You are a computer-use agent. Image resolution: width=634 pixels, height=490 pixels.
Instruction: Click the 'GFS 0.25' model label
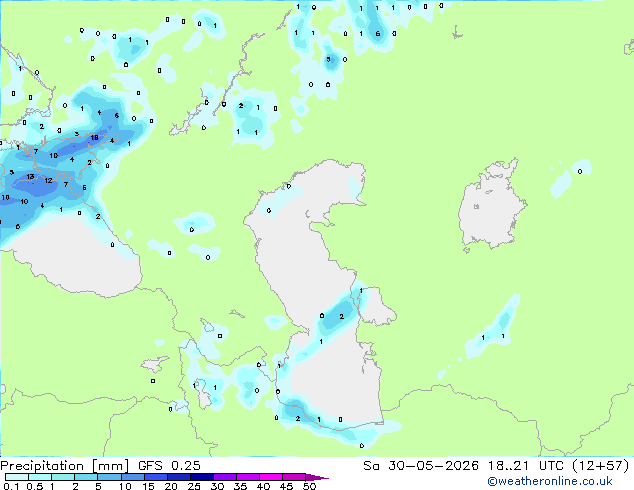click(169, 466)
